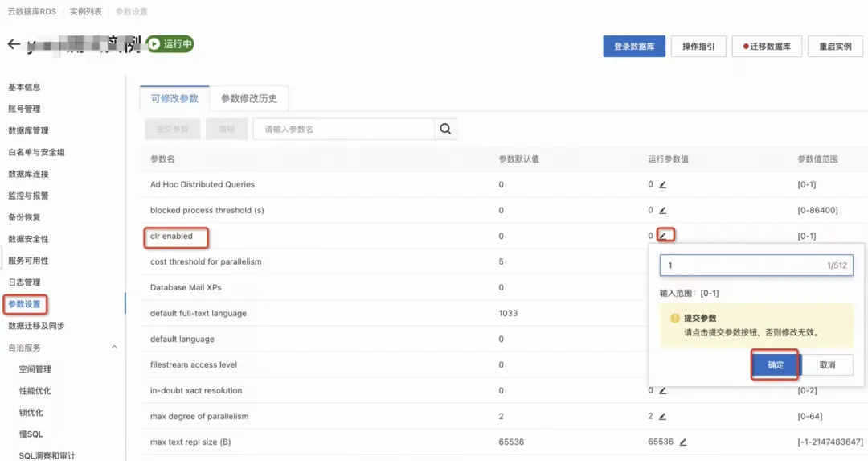Edit the Ad Hoc Distributed Queries value
Viewport: 868px width, 461px height.
pyautogui.click(x=663, y=185)
